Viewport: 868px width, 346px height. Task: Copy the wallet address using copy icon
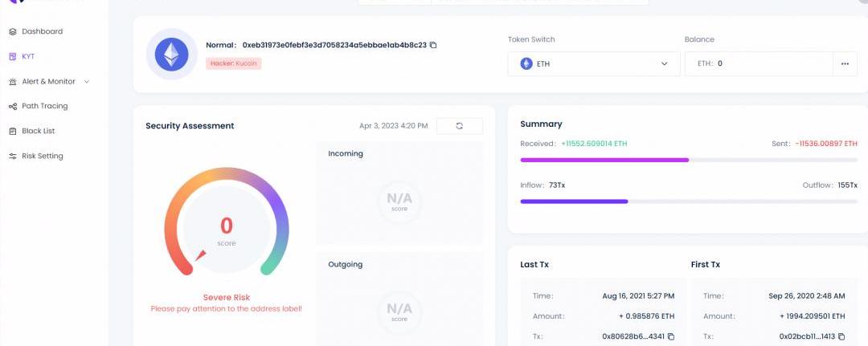coord(433,46)
